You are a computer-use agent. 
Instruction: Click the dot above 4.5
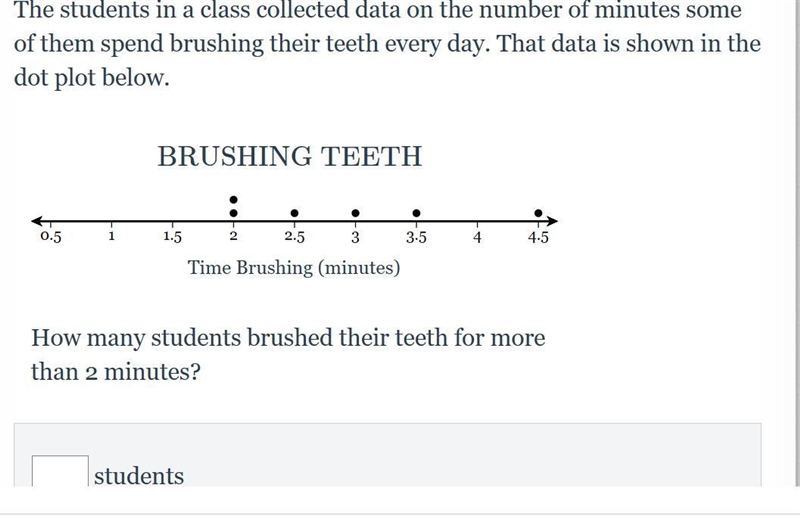pos(538,213)
